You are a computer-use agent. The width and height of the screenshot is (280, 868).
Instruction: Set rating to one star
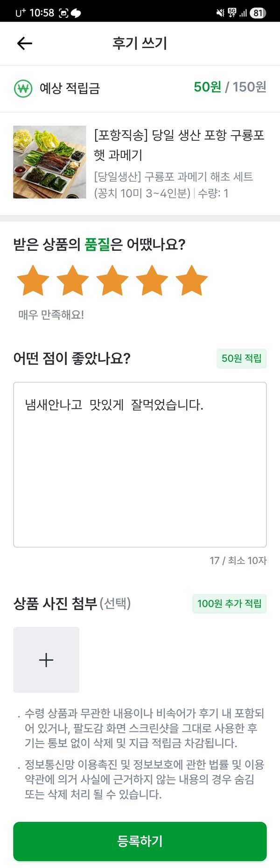tap(33, 281)
